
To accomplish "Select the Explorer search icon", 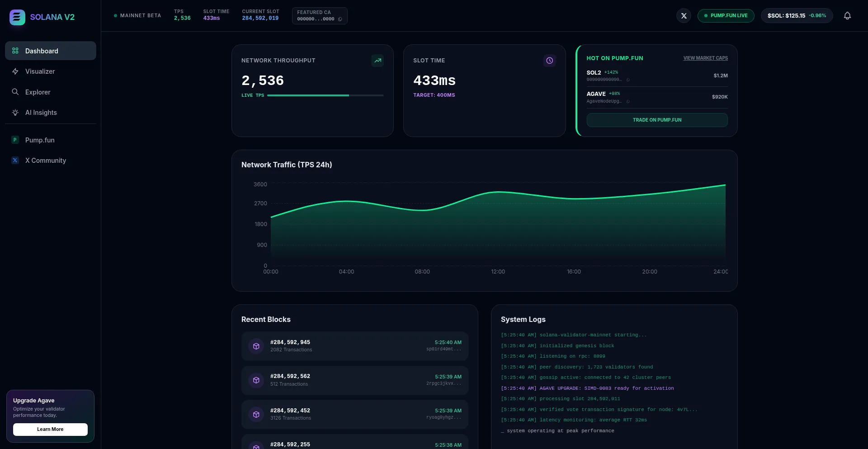I will pyautogui.click(x=15, y=92).
